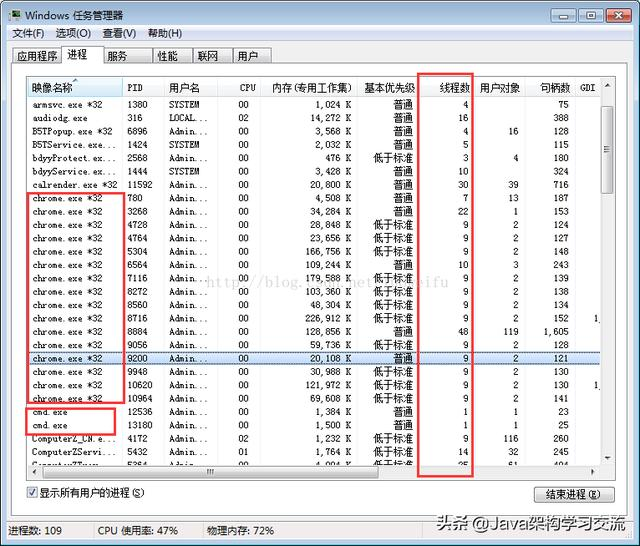Select ComputerZServi process PID 5432
Screen dimensions: 640x546
[x=314, y=452]
